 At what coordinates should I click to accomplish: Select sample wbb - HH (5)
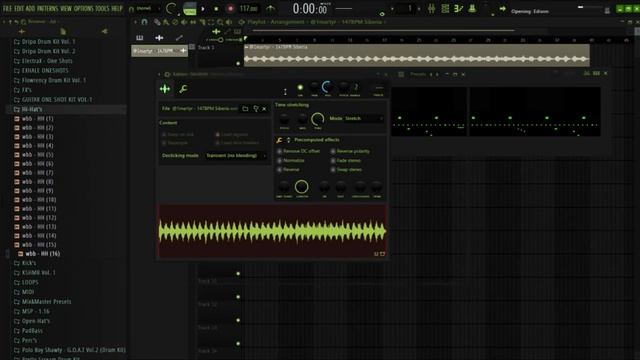pos(34,155)
